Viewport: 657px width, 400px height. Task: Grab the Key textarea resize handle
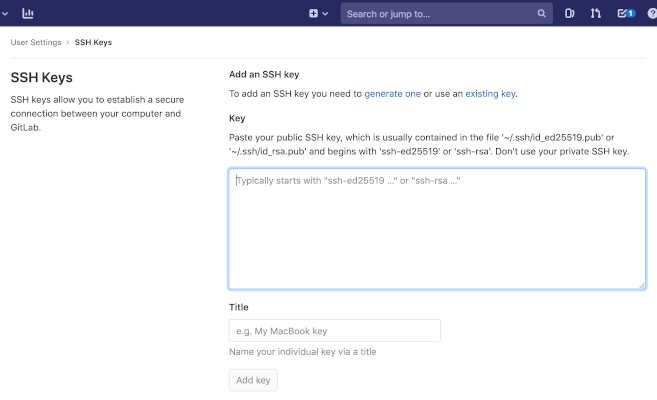point(641,284)
